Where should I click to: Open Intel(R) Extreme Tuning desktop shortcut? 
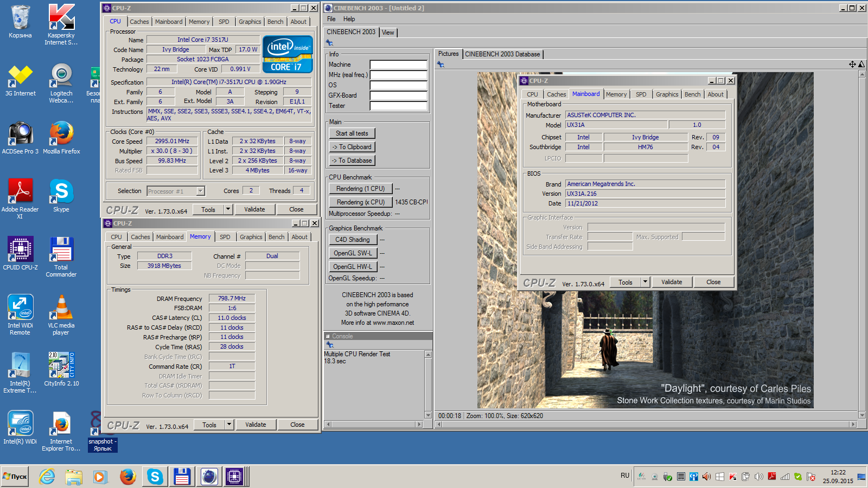pos(20,373)
